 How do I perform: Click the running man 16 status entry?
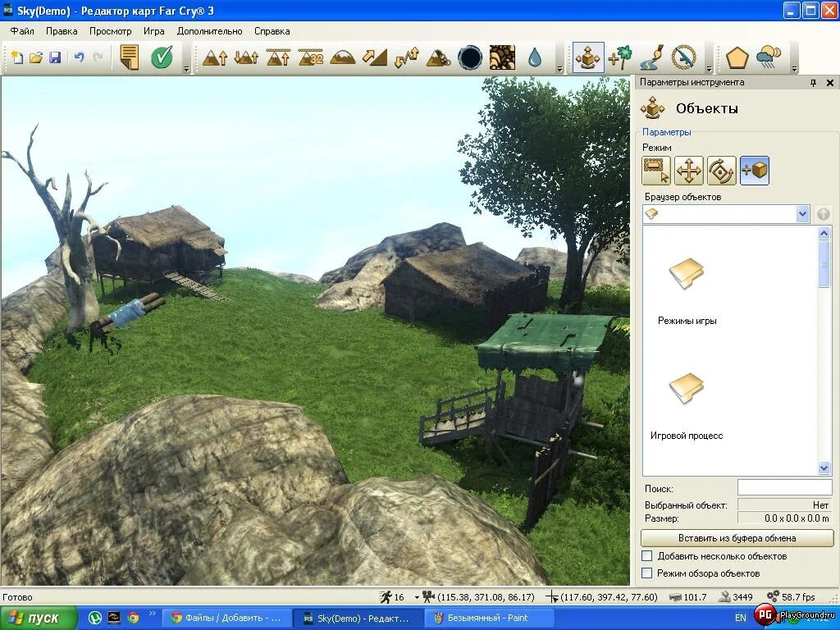click(391, 597)
